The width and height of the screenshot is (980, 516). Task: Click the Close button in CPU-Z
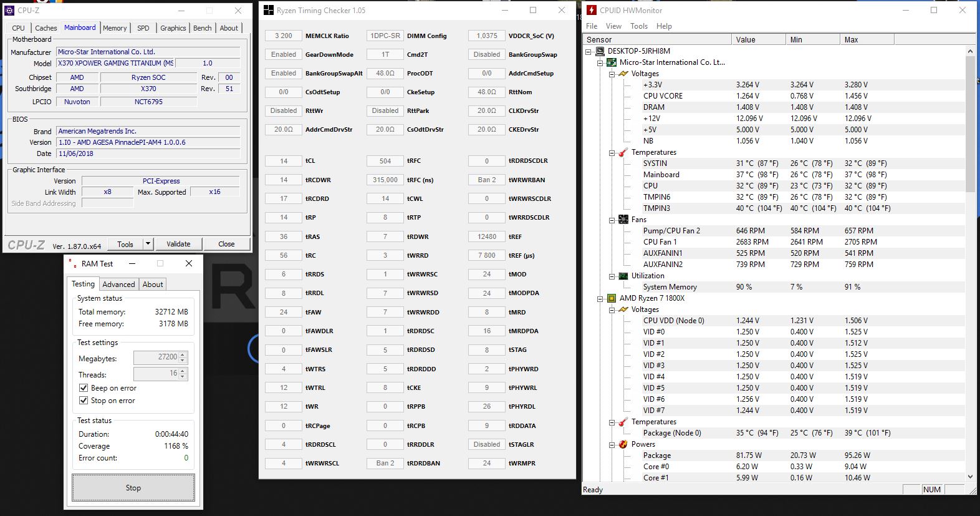click(226, 244)
